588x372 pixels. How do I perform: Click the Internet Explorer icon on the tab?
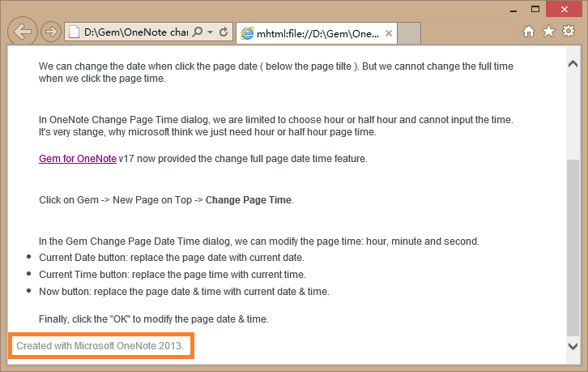pos(247,33)
